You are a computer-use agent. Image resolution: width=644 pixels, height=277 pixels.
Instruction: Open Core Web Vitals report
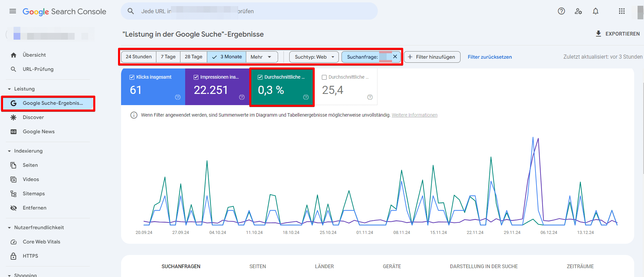(x=41, y=242)
